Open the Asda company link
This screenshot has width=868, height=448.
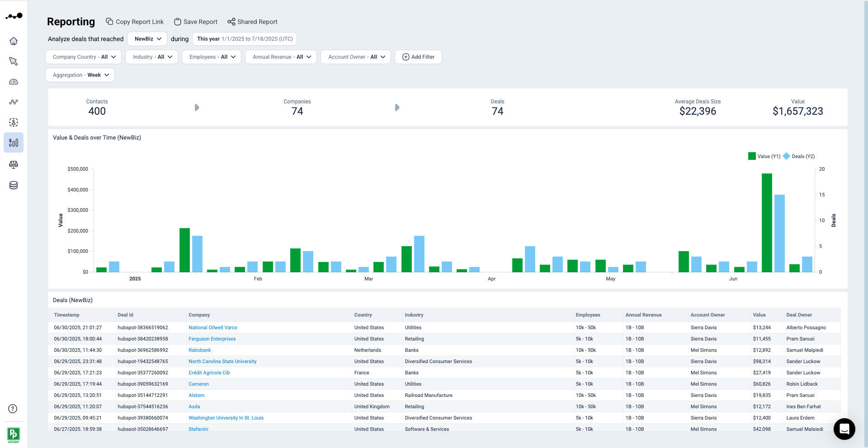[x=194, y=406]
